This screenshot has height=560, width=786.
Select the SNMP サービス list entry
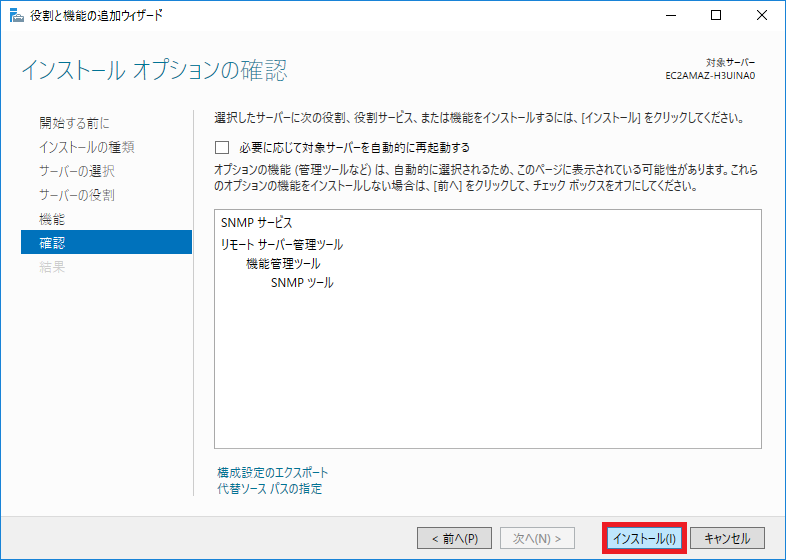pyautogui.click(x=256, y=223)
